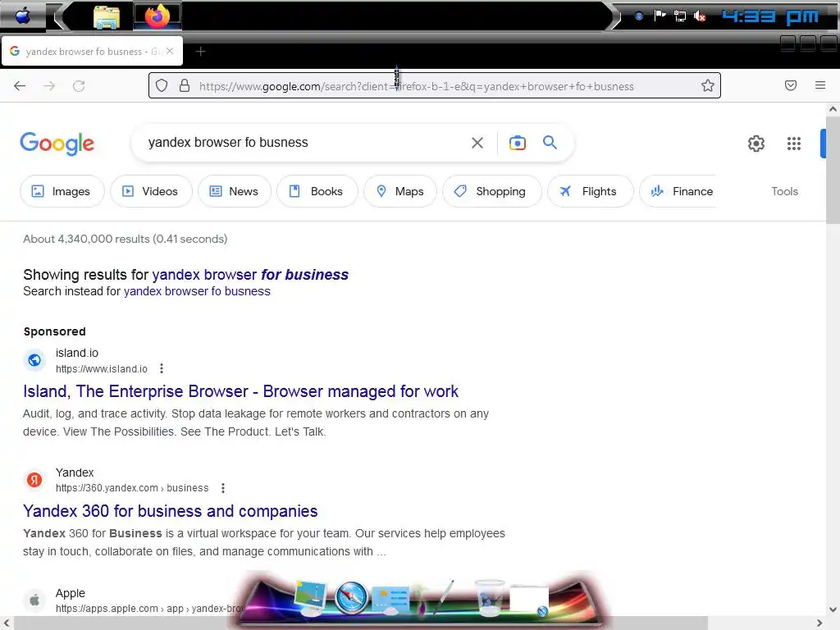Viewport: 840px width, 630px height.
Task: Save page to Pocket
Action: tap(791, 85)
